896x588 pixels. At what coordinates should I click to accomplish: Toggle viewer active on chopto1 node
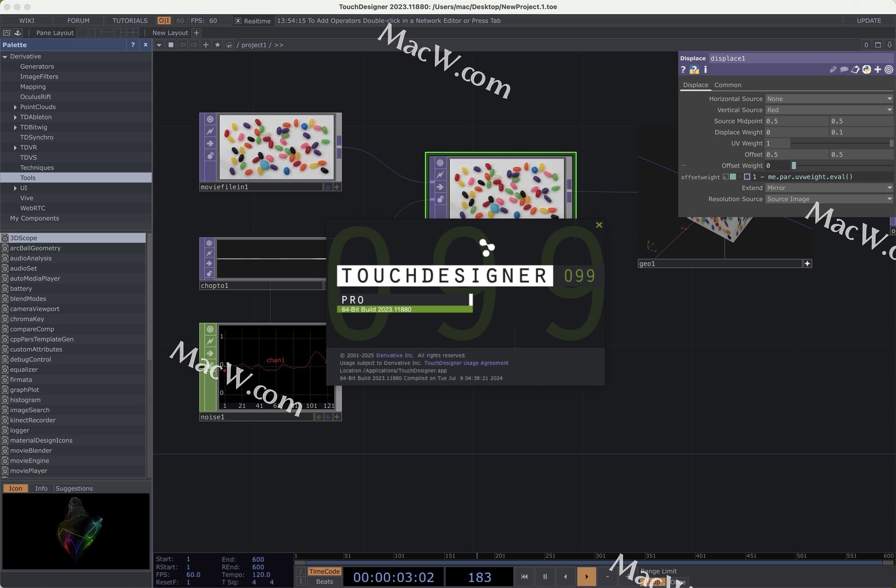click(210, 243)
